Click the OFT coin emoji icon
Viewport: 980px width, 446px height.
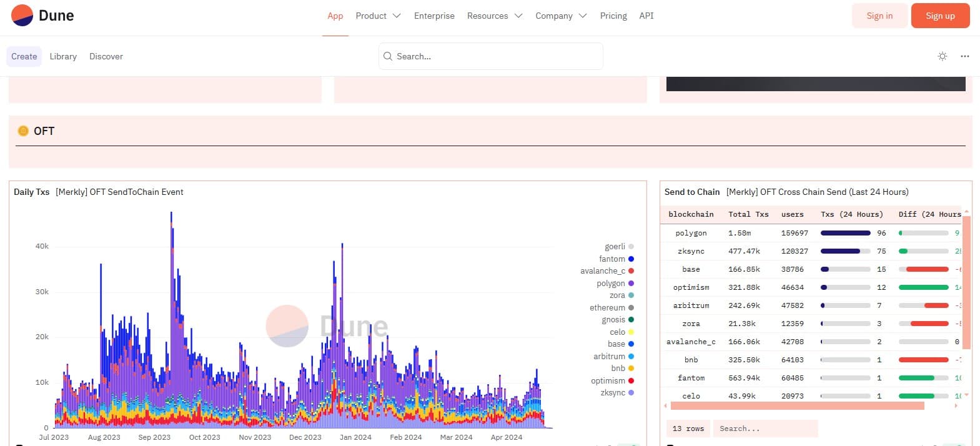[x=23, y=131]
